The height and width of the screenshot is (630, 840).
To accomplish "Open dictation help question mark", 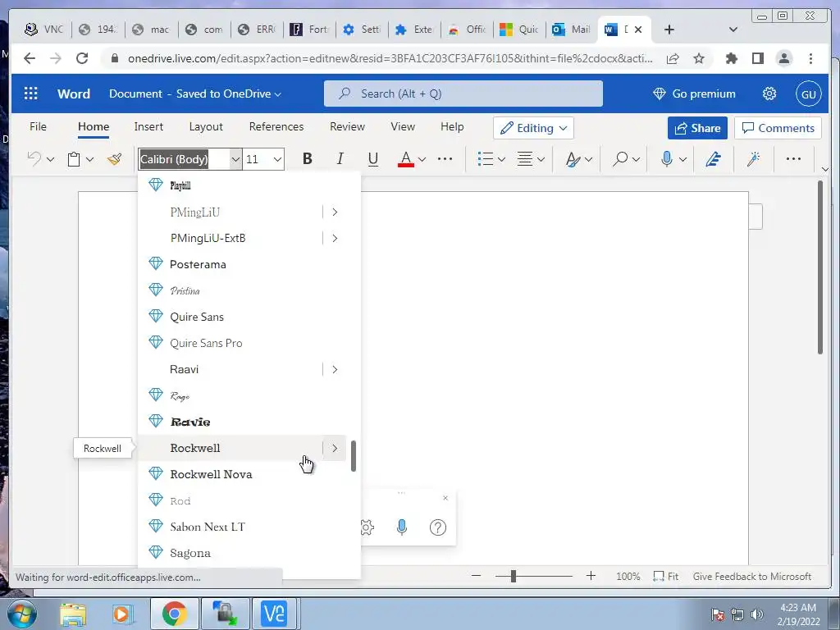I will [438, 527].
